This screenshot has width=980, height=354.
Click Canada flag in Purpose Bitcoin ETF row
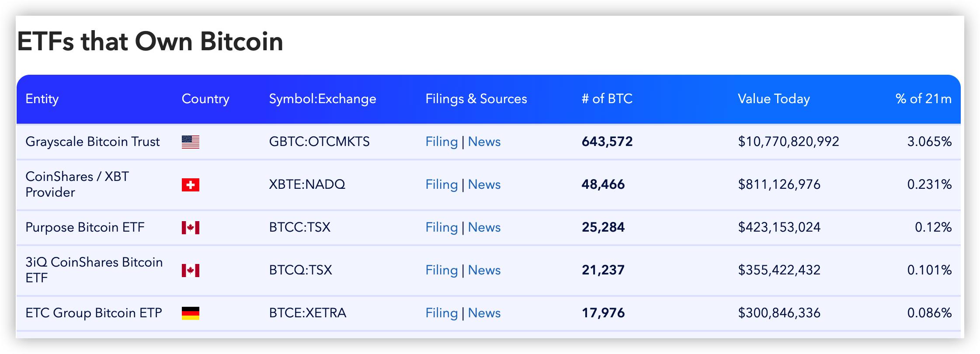click(190, 228)
